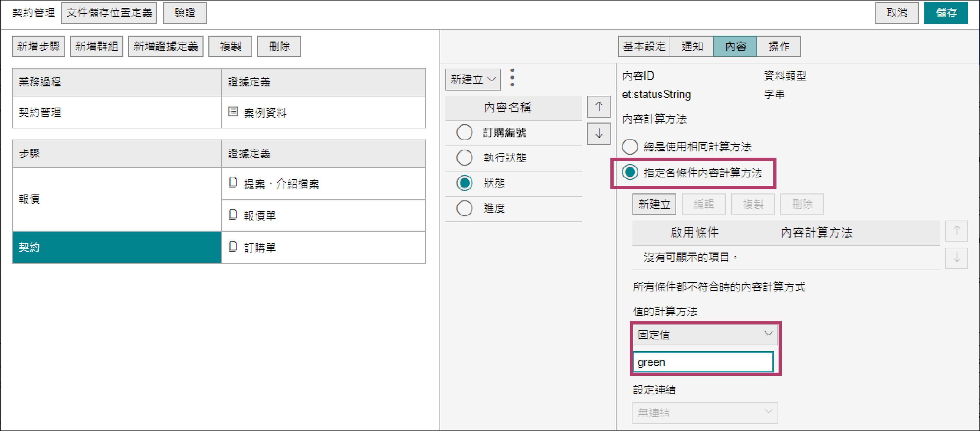Open the 固定值 calculation method dropdown
The image size is (980, 431).
(705, 335)
